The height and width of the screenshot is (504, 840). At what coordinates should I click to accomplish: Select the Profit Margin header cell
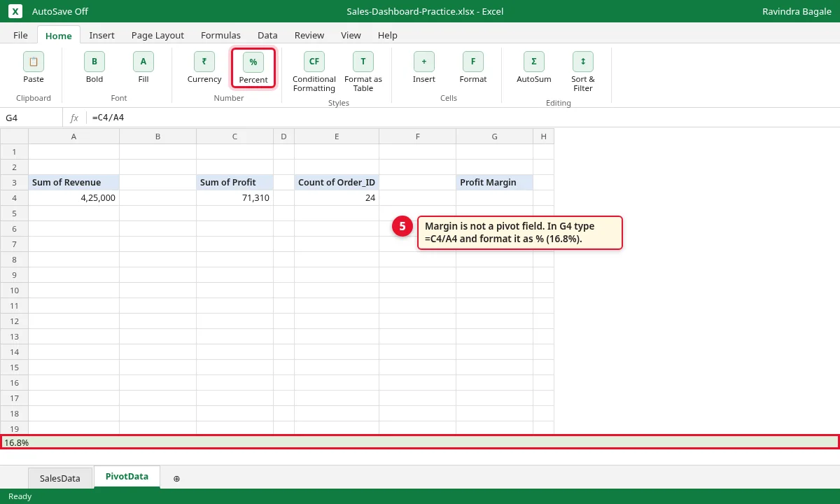coord(495,183)
